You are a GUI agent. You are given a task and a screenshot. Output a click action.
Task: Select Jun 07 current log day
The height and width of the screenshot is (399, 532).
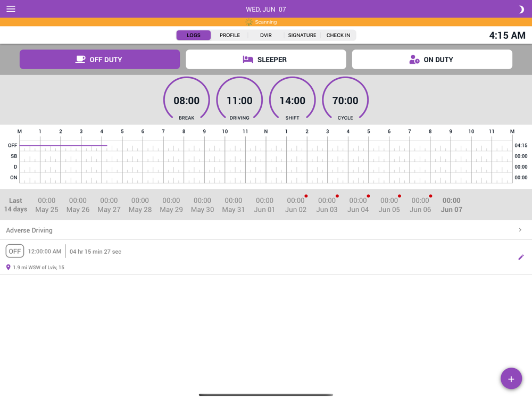pyautogui.click(x=452, y=205)
